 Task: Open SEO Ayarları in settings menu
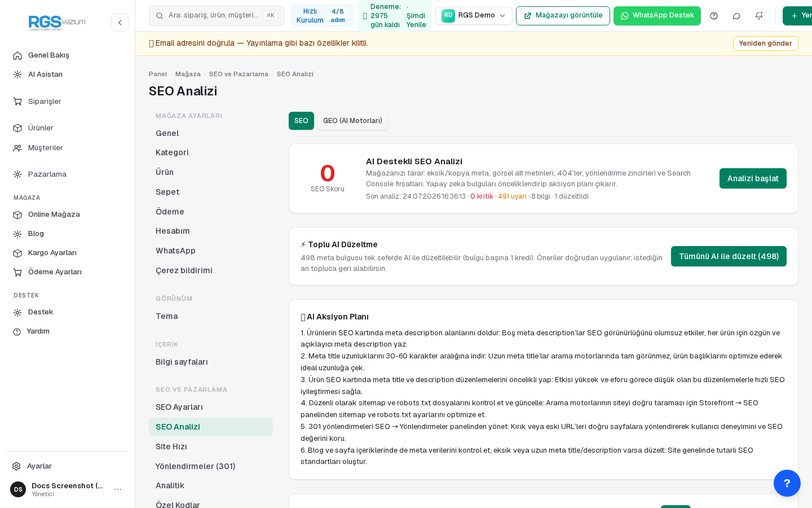211,408
